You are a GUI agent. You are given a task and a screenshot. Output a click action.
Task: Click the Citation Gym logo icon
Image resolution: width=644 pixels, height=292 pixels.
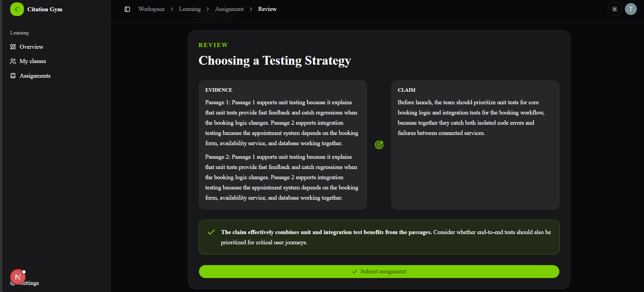[17, 9]
